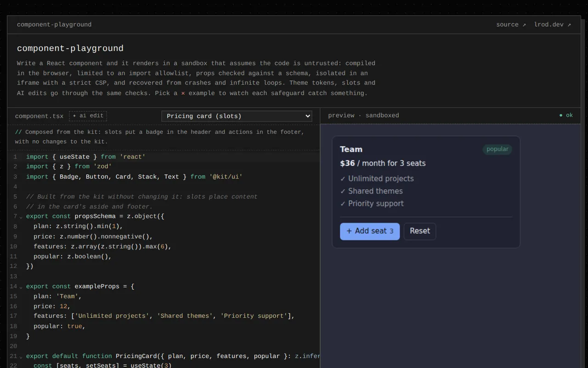Collapse the PricingCard function fold arrow at line 21
This screenshot has width=588, height=368.
(21, 357)
